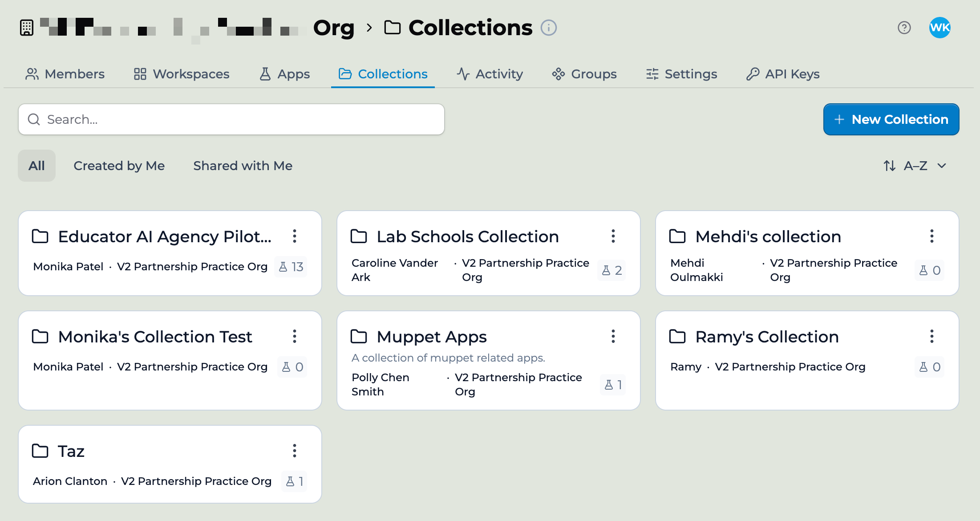Open the help question mark icon
980x521 pixels.
[904, 28]
